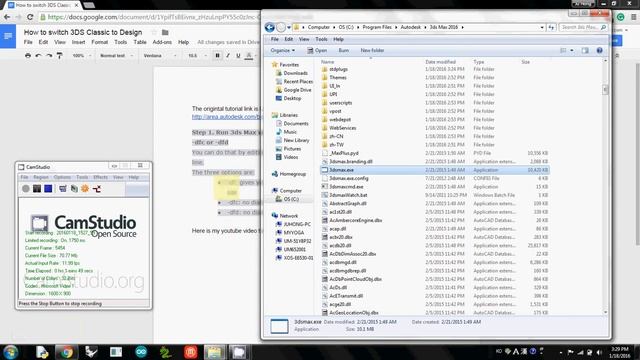Open Arduino from the taskbar

point(141,352)
